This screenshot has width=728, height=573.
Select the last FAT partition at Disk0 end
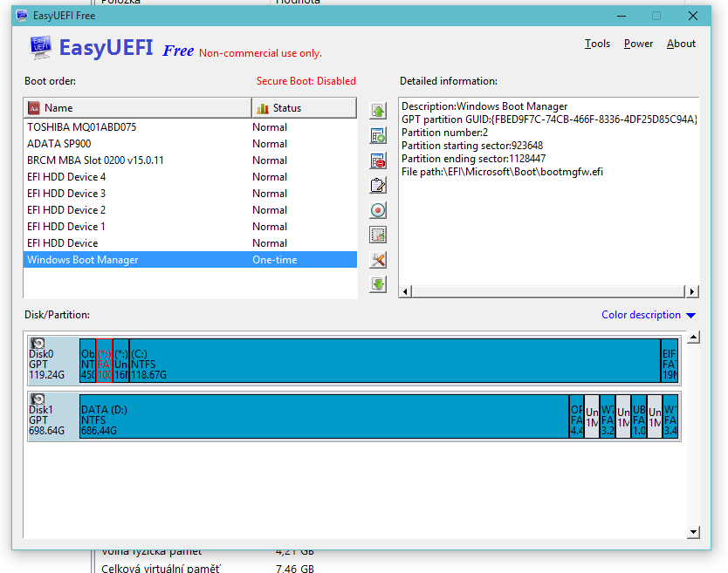(670, 360)
